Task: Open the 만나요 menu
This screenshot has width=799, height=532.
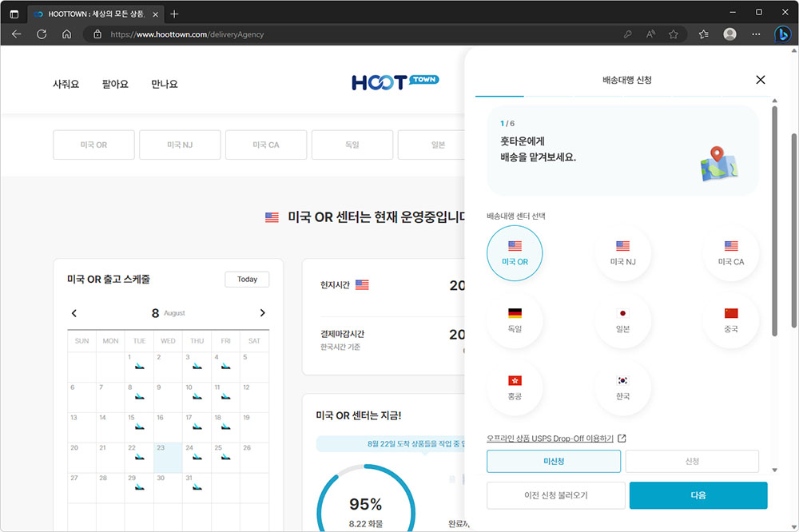Action: [x=164, y=84]
